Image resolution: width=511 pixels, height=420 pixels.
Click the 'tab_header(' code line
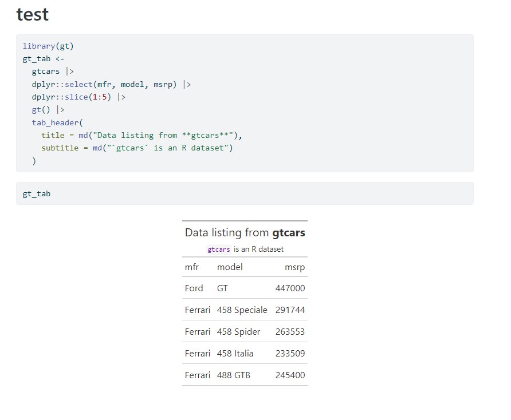[x=57, y=123]
